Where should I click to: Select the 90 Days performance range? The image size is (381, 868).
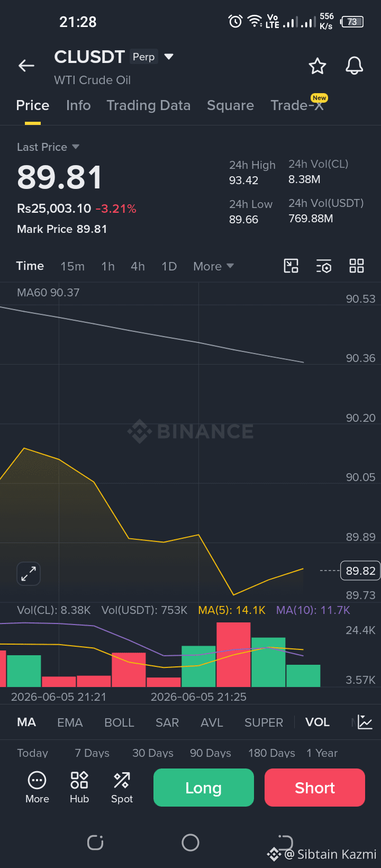pyautogui.click(x=211, y=753)
